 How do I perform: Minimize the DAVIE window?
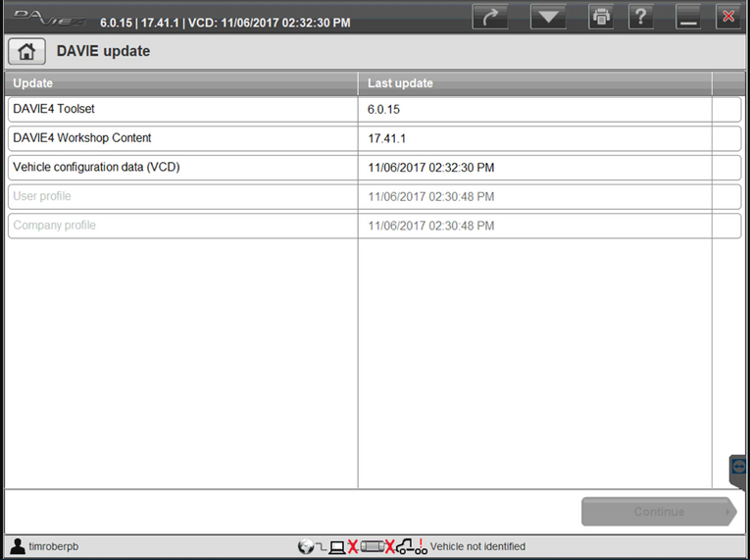click(x=688, y=17)
